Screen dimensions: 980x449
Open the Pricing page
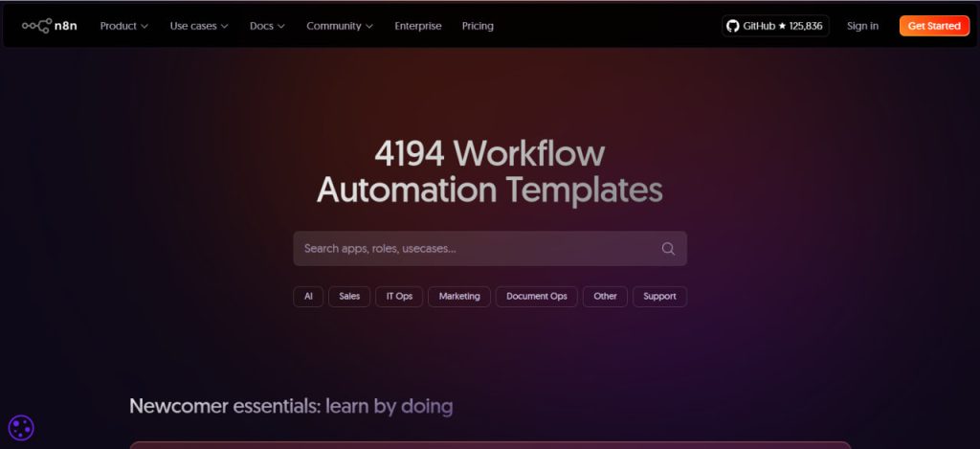[x=478, y=26]
